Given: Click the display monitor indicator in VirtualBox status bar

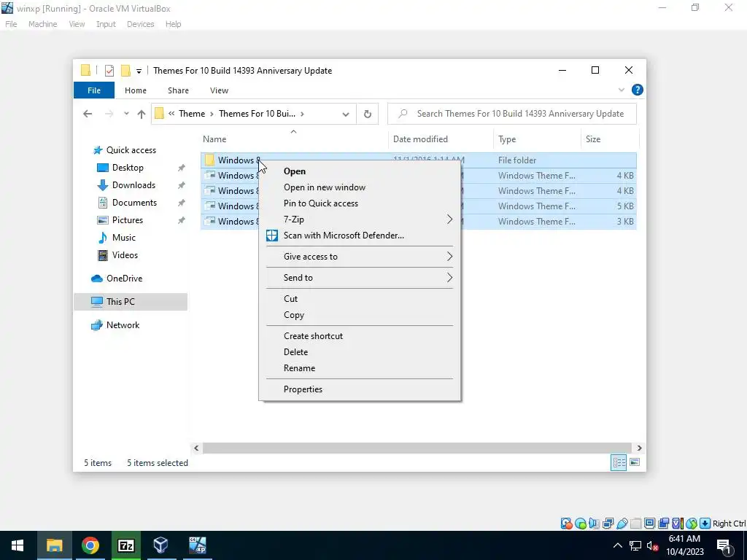Looking at the screenshot, I should 649,524.
